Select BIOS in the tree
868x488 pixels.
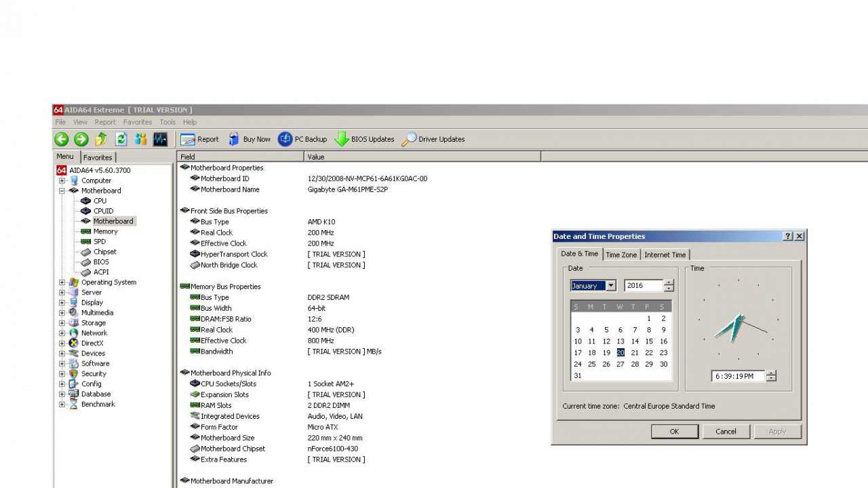tap(101, 262)
